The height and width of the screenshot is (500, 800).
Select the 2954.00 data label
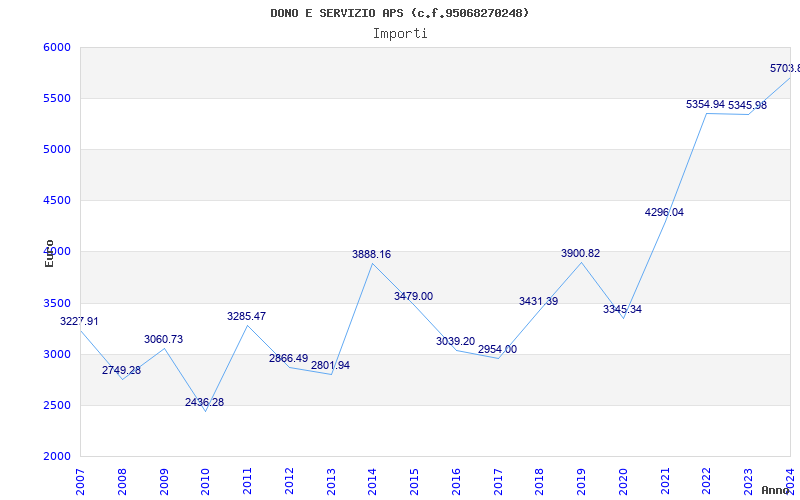pos(497,349)
